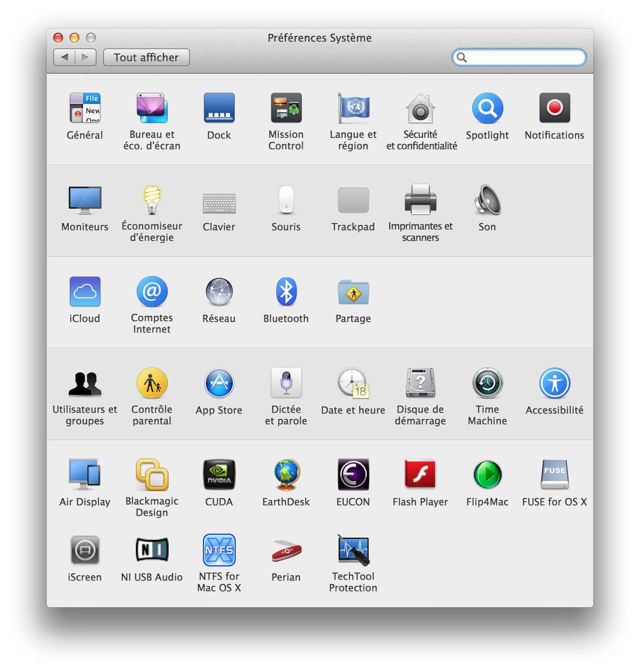The height and width of the screenshot is (672, 640).
Task: Open the EUCON pane
Action: pyautogui.click(x=353, y=475)
